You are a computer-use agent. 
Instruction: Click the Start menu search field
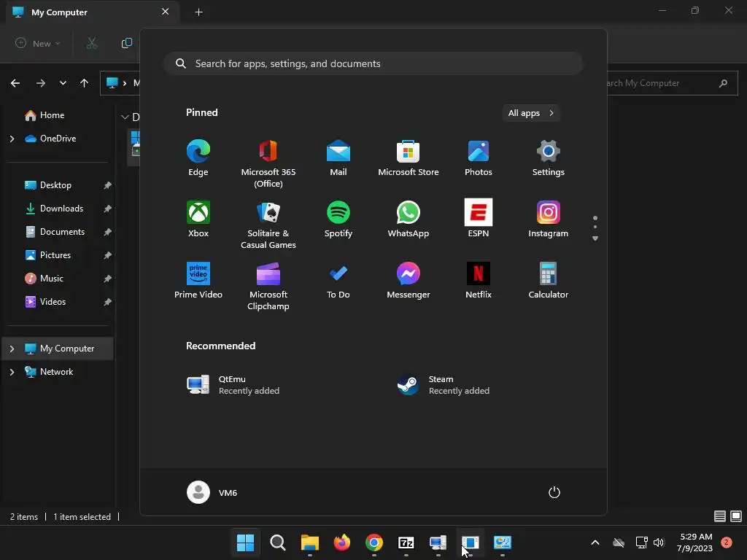[x=373, y=64]
